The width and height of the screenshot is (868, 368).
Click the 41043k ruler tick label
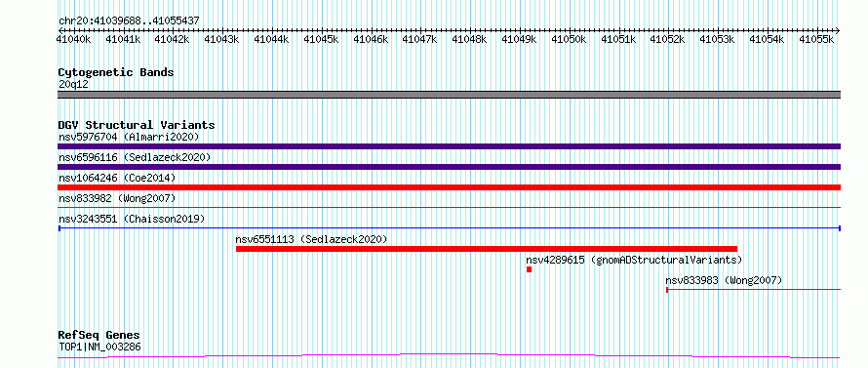point(222,39)
